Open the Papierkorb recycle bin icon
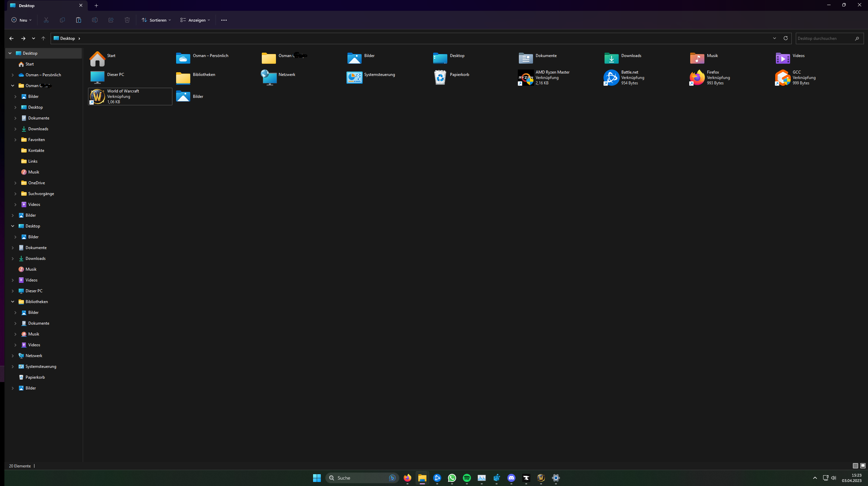This screenshot has width=868, height=486. (440, 78)
